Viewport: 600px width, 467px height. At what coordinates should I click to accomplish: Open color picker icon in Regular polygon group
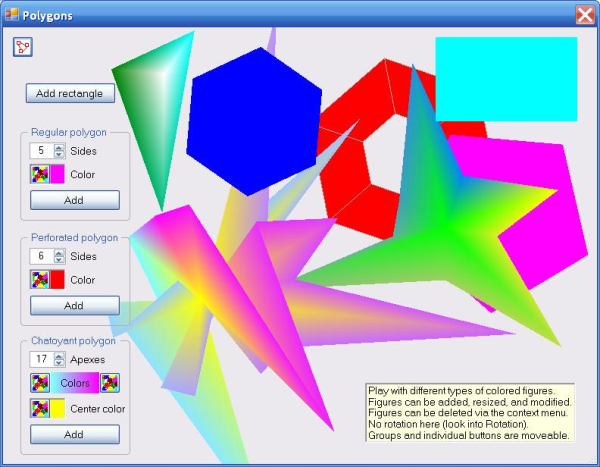click(x=40, y=174)
